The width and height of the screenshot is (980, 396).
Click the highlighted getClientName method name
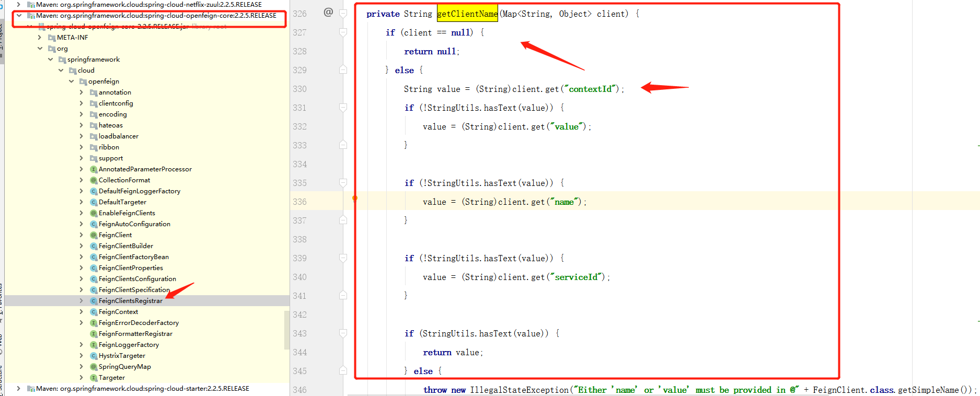[x=467, y=14]
